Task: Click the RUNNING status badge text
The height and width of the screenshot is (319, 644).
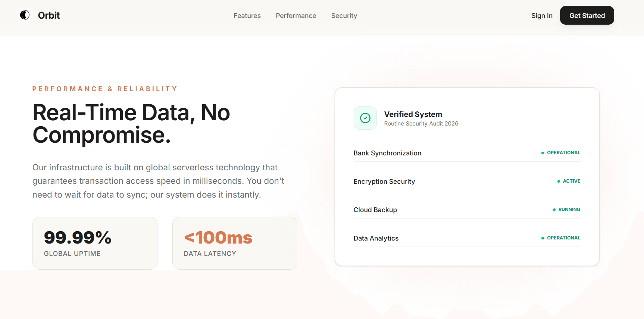Action: click(569, 210)
